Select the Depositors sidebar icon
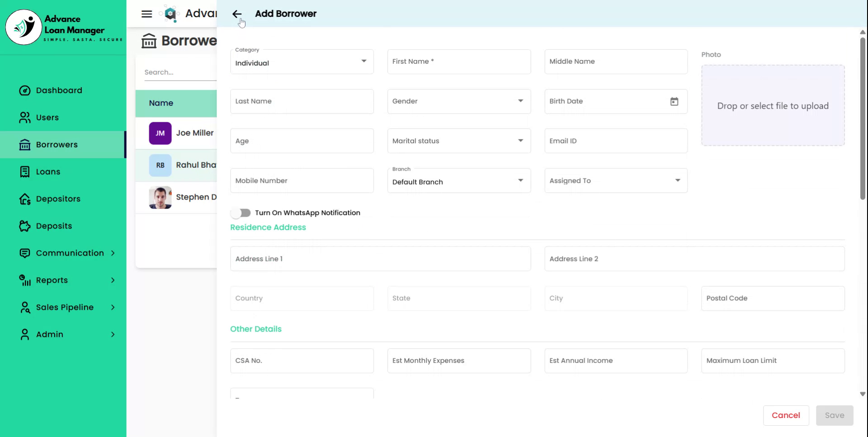868x437 pixels. 25,199
